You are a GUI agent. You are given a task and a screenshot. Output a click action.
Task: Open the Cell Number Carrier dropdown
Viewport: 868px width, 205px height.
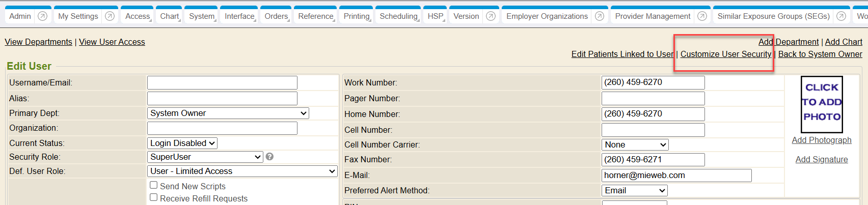tap(635, 145)
